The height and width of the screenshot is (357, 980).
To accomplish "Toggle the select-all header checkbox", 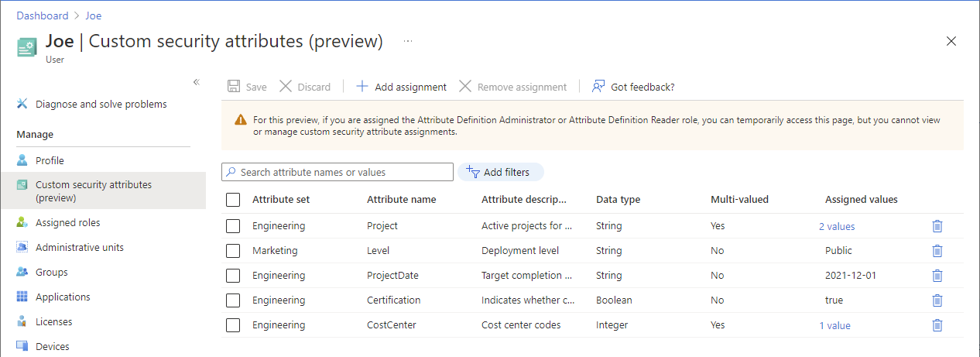I will (x=233, y=200).
